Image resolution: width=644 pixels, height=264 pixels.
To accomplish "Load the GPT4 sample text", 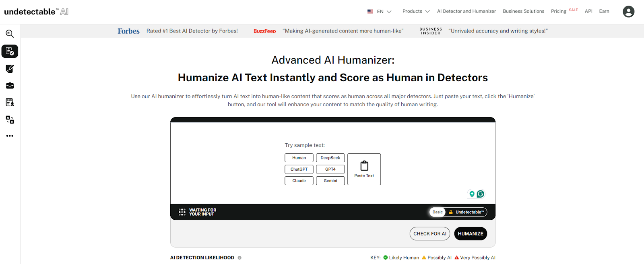I will click(330, 169).
